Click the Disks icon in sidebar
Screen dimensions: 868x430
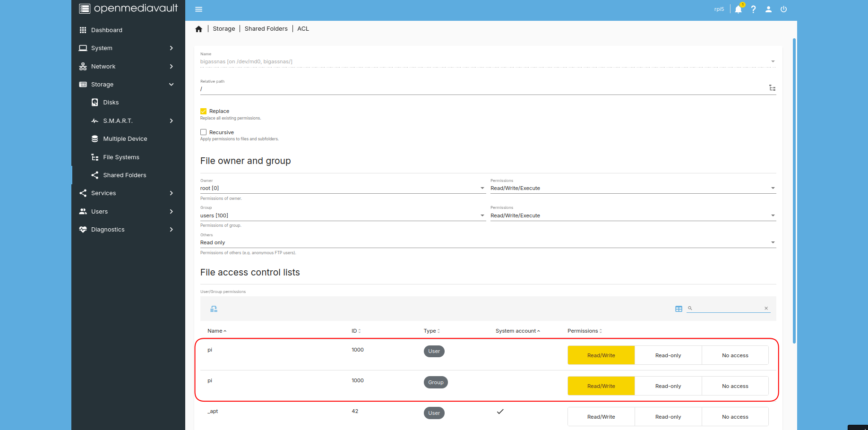point(95,103)
